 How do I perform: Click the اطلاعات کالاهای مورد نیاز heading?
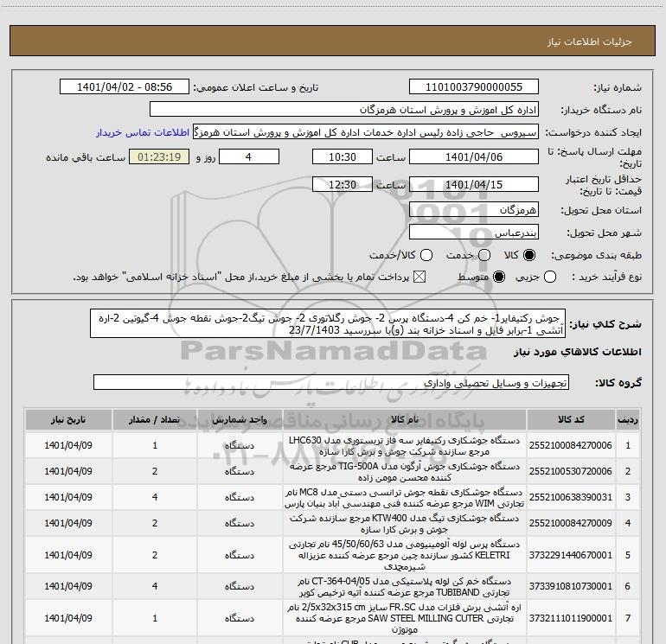(x=577, y=352)
